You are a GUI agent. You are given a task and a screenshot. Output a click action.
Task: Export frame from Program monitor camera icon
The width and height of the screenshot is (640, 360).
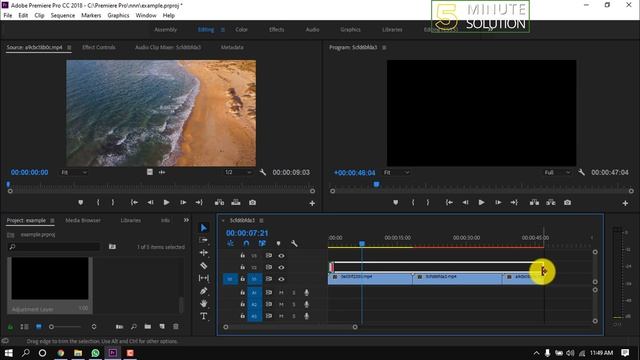(x=568, y=202)
